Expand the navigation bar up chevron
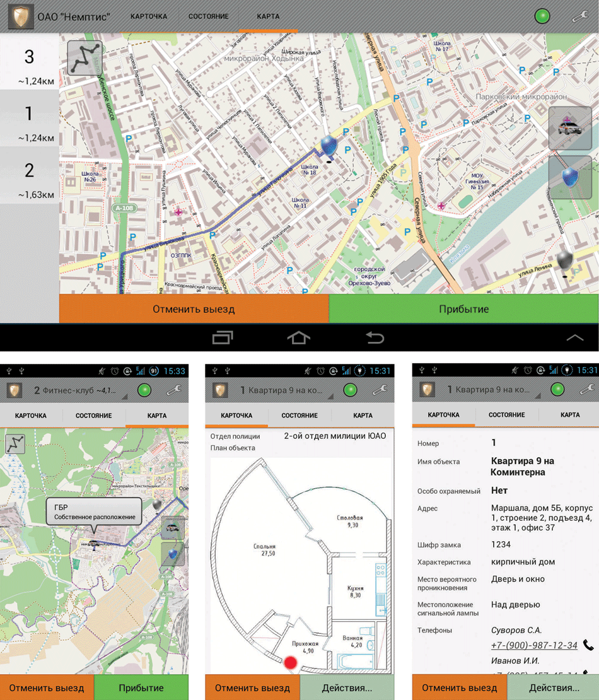The image size is (599, 700). coord(574,338)
